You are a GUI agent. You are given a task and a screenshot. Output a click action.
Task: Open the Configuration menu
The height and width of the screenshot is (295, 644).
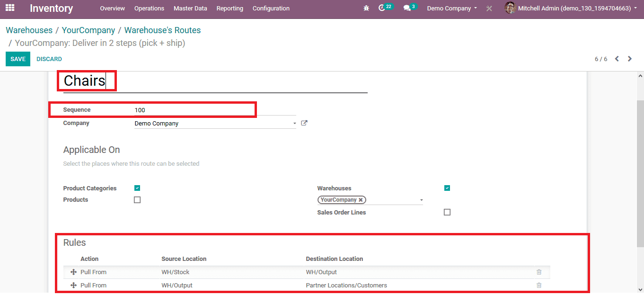click(x=271, y=9)
